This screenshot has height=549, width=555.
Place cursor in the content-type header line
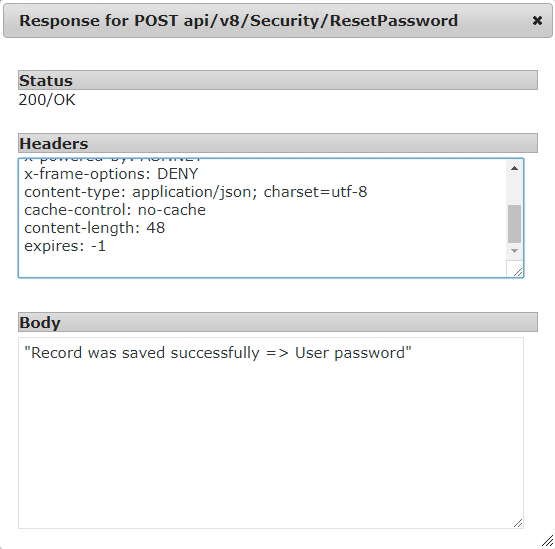[x=196, y=192]
